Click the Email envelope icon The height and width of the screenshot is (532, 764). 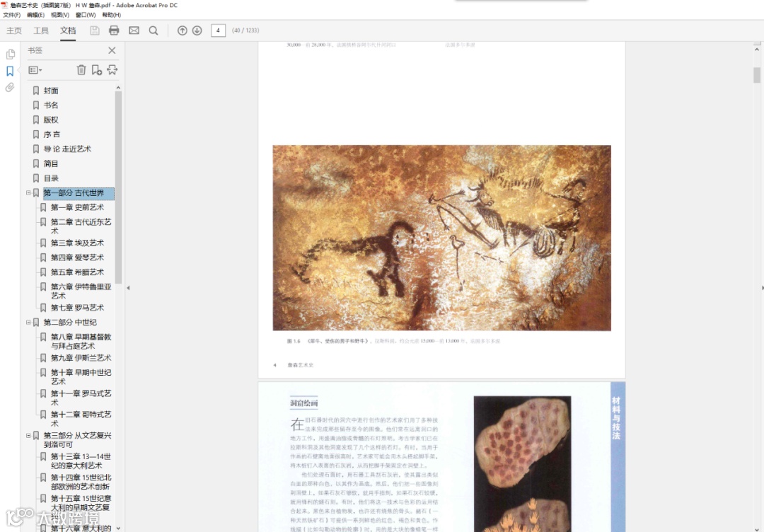(134, 30)
